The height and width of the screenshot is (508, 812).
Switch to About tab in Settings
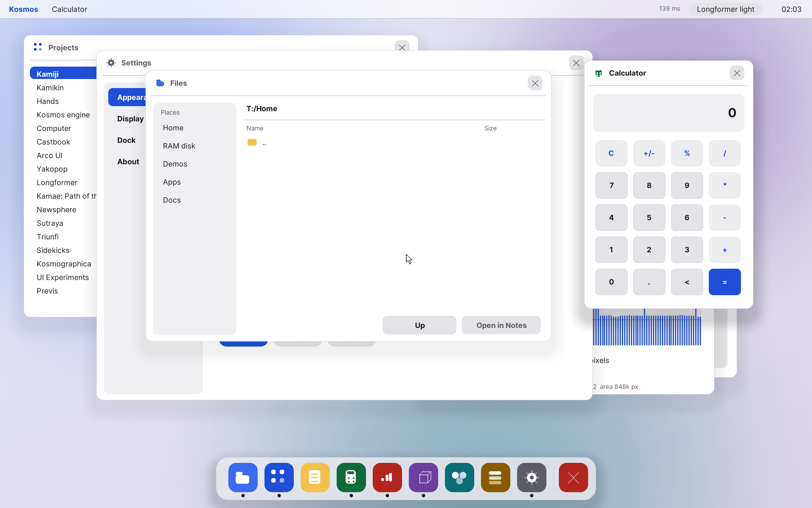128,162
